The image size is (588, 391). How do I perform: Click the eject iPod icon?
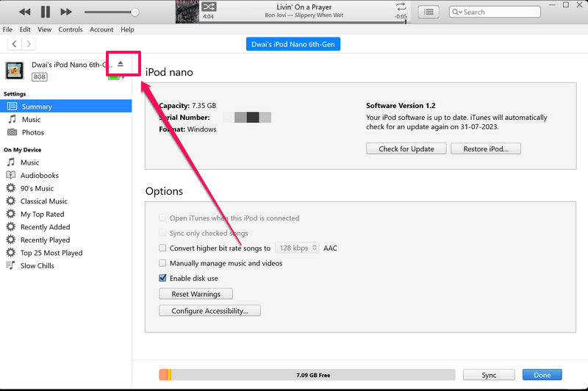[x=121, y=64]
